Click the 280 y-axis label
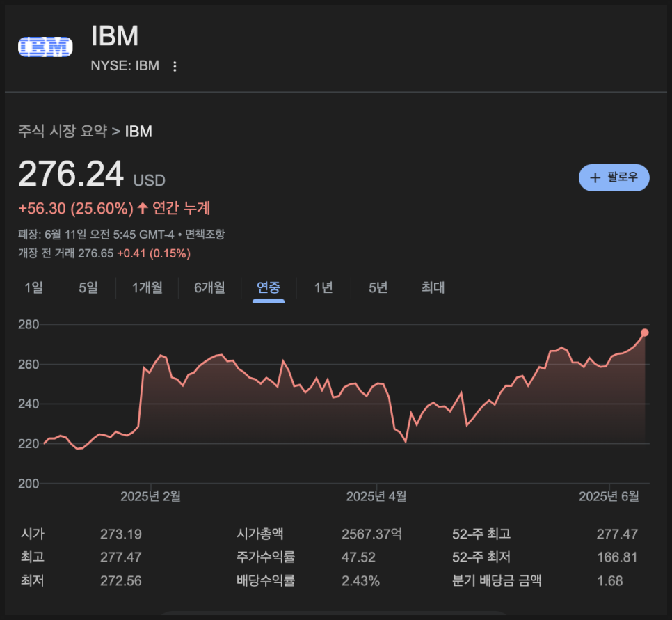 pyautogui.click(x=29, y=324)
